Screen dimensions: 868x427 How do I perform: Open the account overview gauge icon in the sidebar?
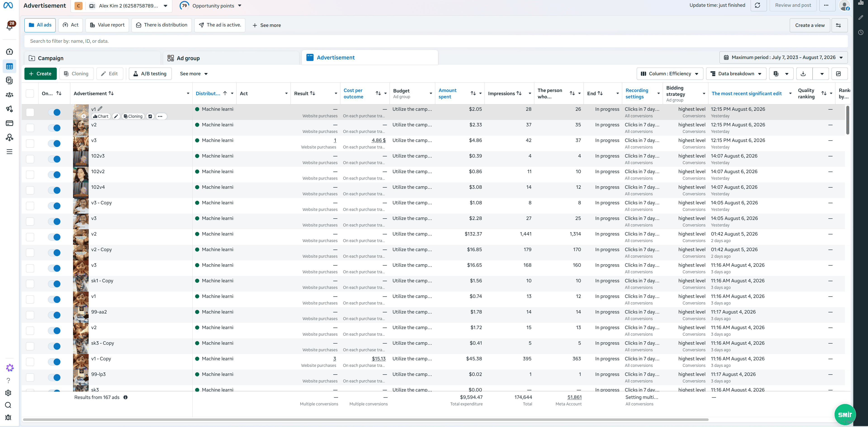pyautogui.click(x=9, y=52)
